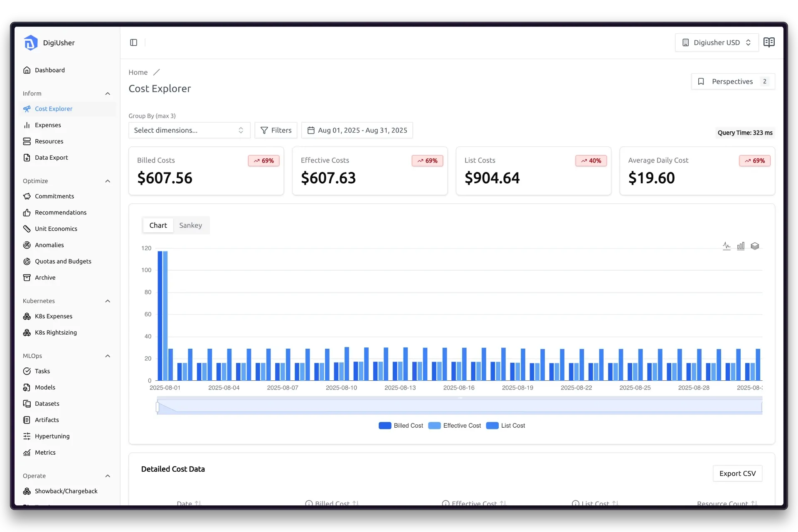Switch chart to line view icon
Image resolution: width=798 pixels, height=532 pixels.
click(x=727, y=246)
